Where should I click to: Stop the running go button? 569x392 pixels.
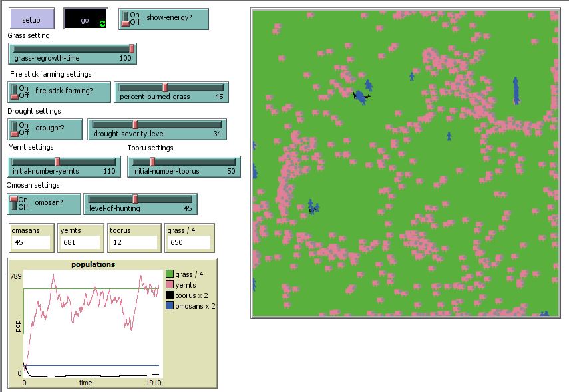tap(85, 19)
